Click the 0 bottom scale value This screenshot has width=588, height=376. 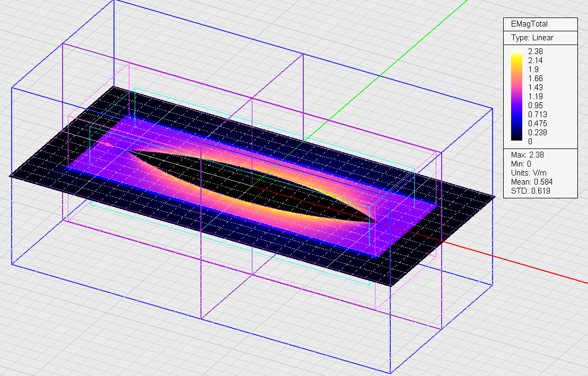click(x=530, y=142)
